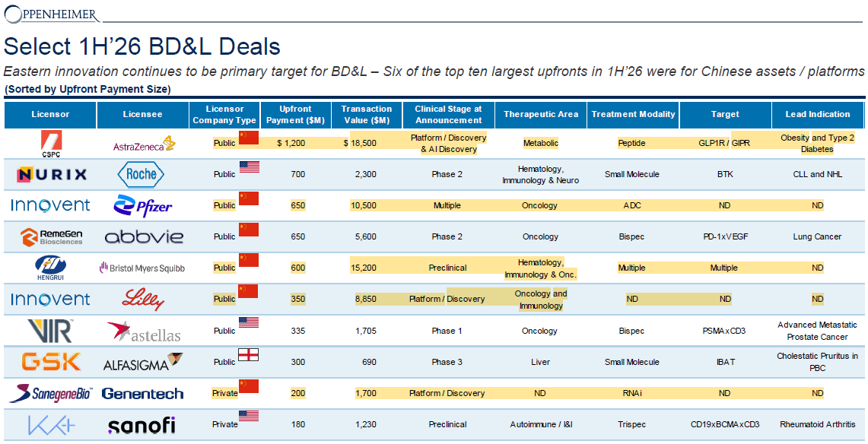Select the 'Lung Cancer' indication cell
The height and width of the screenshot is (444, 868).
pyautogui.click(x=817, y=236)
